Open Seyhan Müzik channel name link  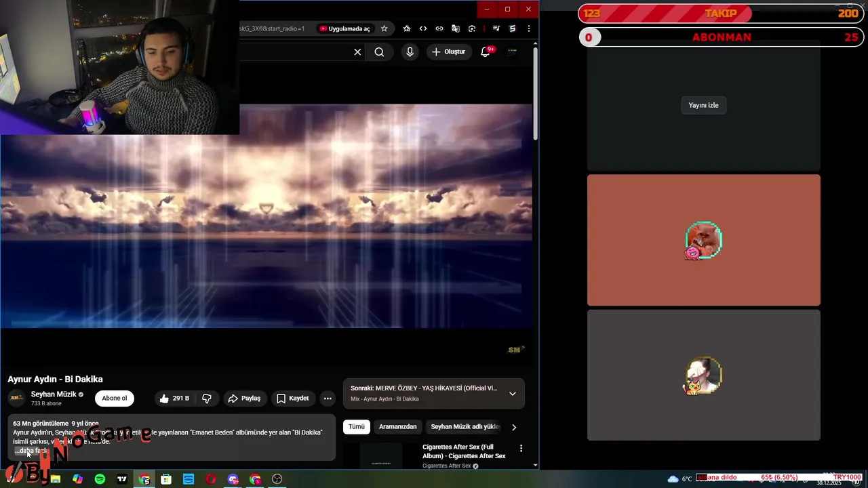pos(54,394)
